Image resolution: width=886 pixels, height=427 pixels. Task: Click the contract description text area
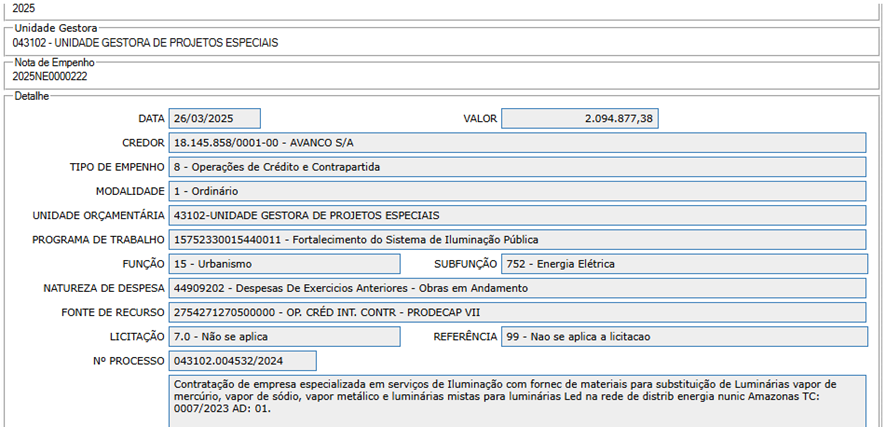517,401
